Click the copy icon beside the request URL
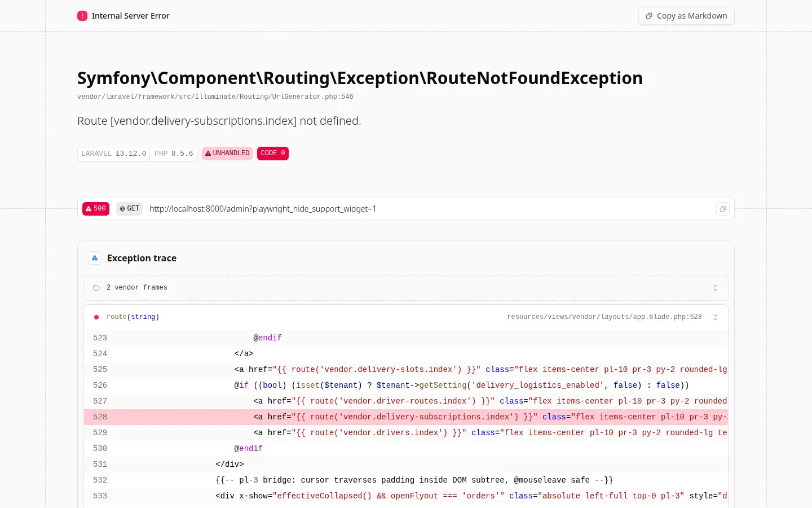This screenshot has height=508, width=812. 722,209
